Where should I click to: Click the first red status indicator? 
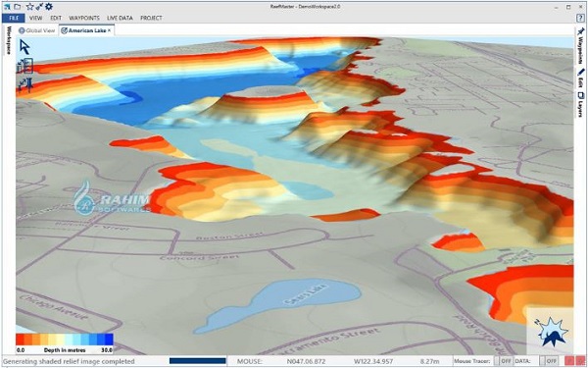coord(570,361)
